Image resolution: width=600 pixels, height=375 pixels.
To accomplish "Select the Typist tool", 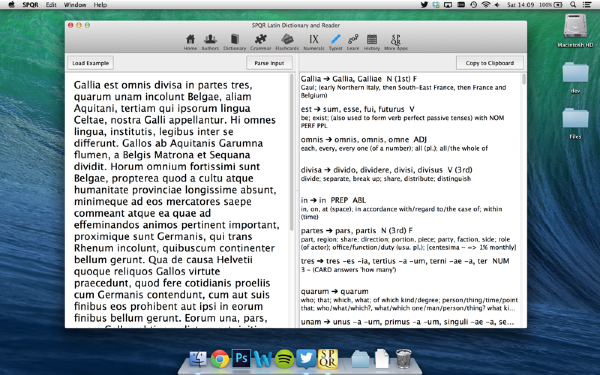I will pos(336,42).
